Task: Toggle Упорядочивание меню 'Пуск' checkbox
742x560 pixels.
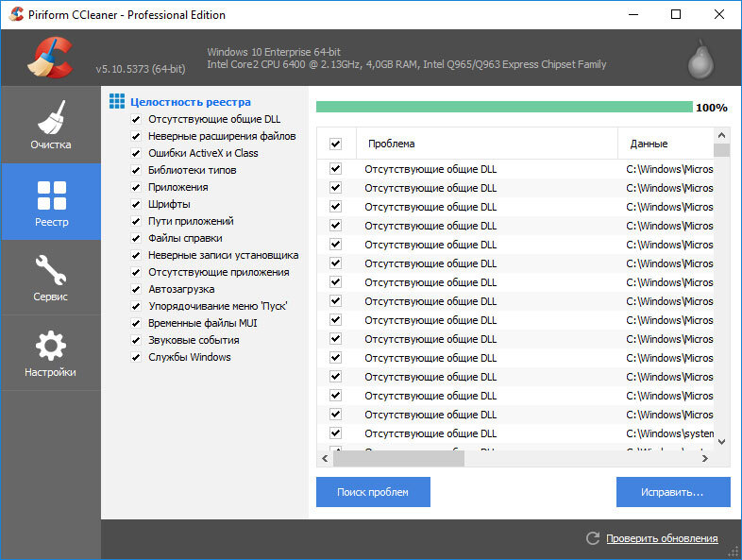Action: (136, 306)
